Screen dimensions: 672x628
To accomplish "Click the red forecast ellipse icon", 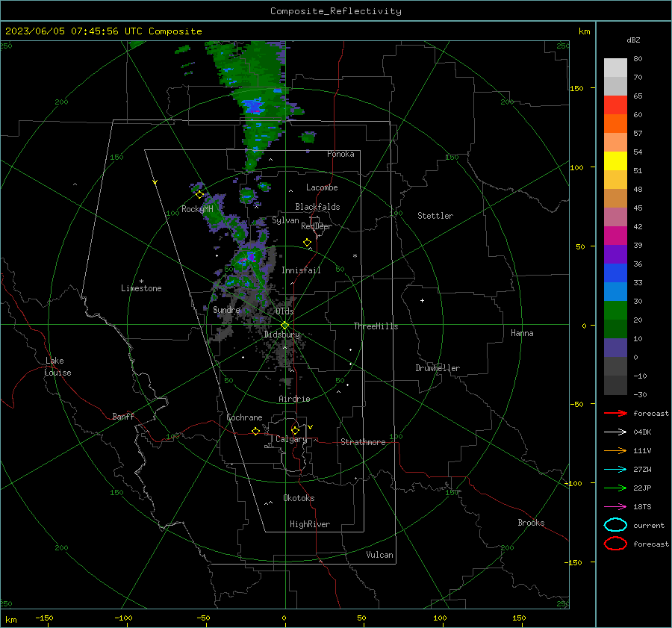I will (615, 544).
